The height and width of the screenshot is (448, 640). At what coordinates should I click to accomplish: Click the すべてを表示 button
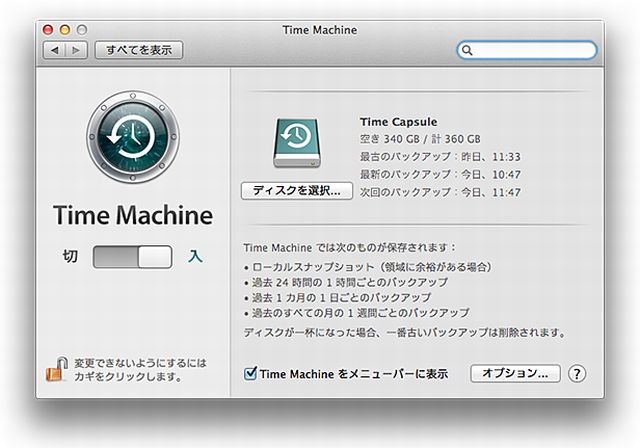pyautogui.click(x=139, y=50)
